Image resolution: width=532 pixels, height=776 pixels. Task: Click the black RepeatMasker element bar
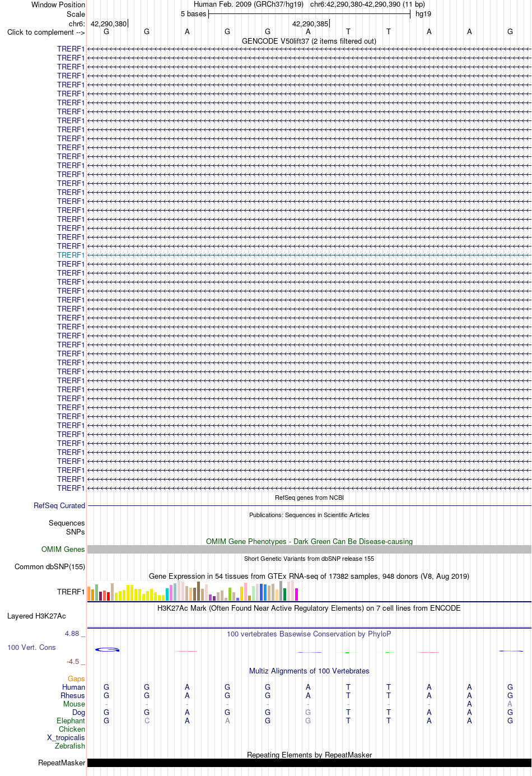pos(309,763)
